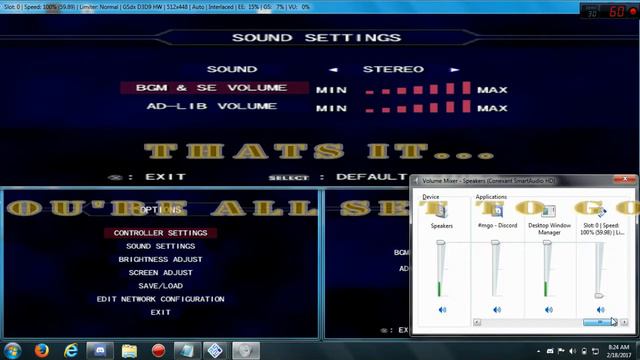This screenshot has width=640, height=360.
Task: Open the clock showing 8:24 AM
Action: click(x=618, y=351)
